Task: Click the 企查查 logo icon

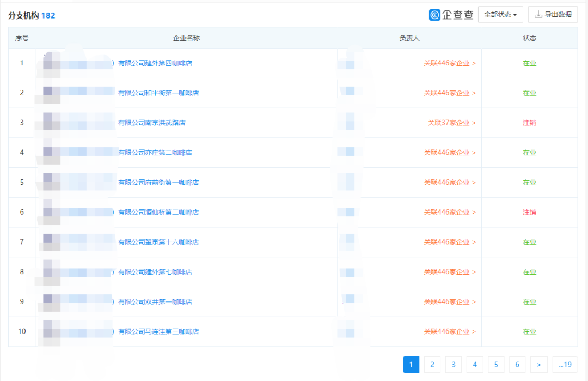Action: click(x=434, y=15)
